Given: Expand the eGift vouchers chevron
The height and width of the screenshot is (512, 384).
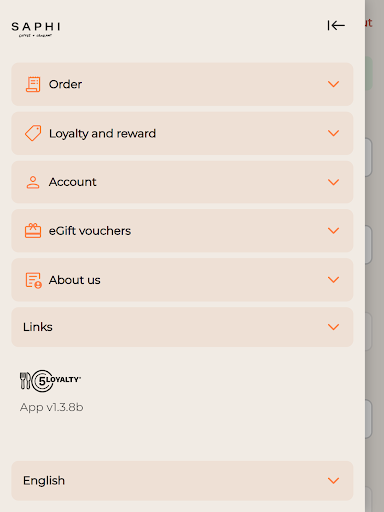Looking at the screenshot, I should 333,231.
